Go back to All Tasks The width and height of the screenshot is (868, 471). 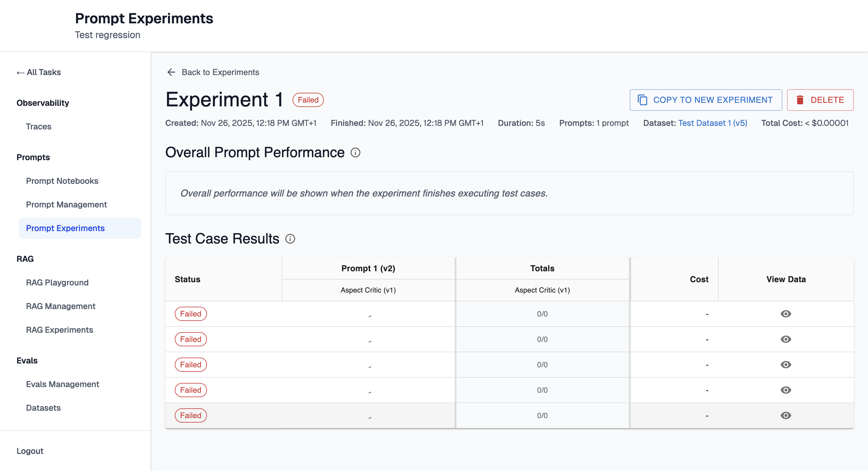(x=39, y=72)
